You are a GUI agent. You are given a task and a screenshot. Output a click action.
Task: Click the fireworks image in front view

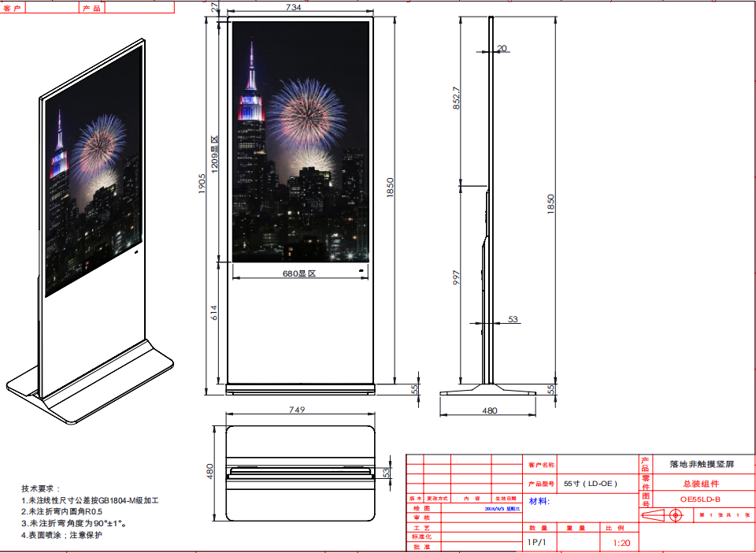(x=301, y=142)
